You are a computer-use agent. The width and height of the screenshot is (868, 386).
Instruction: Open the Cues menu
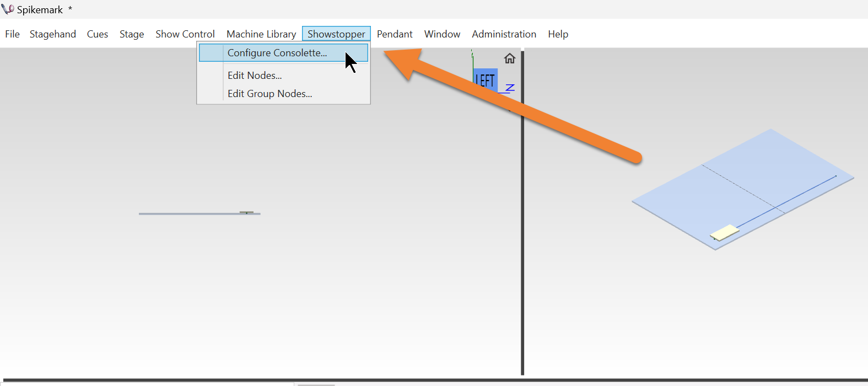[x=98, y=34]
